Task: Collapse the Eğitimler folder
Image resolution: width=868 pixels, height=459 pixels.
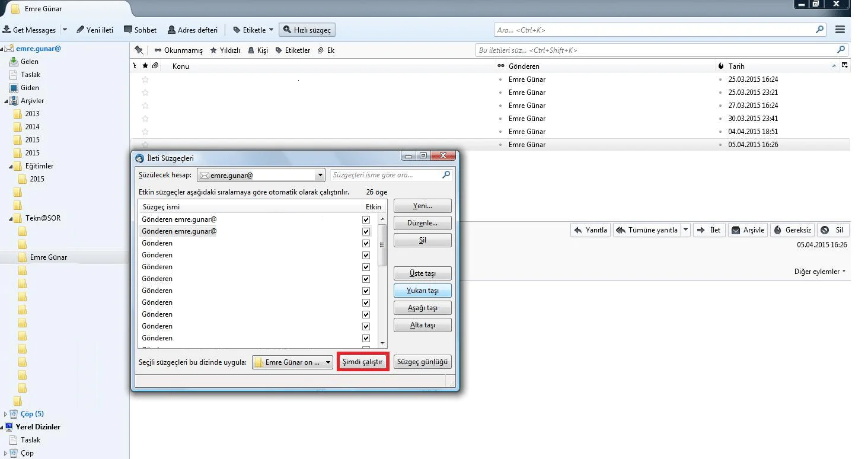Action: pos(11,167)
